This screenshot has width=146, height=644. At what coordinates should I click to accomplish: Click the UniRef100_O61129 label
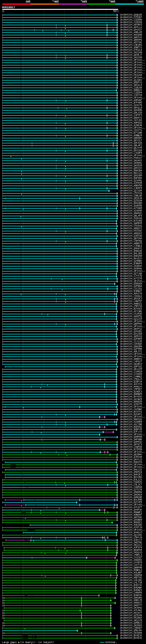[131, 620]
